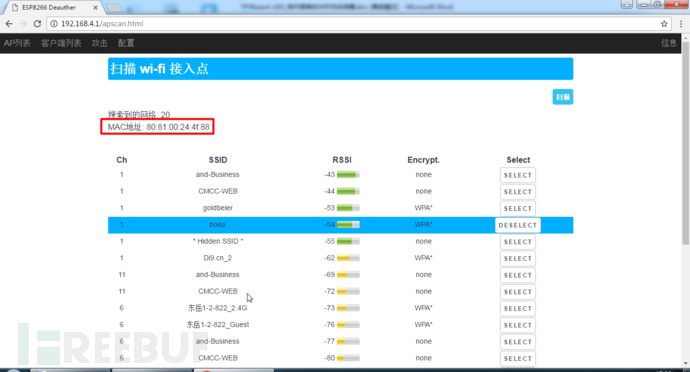Go forward using the browser forward arrow
This screenshot has height=372, width=690.
coord(23,24)
